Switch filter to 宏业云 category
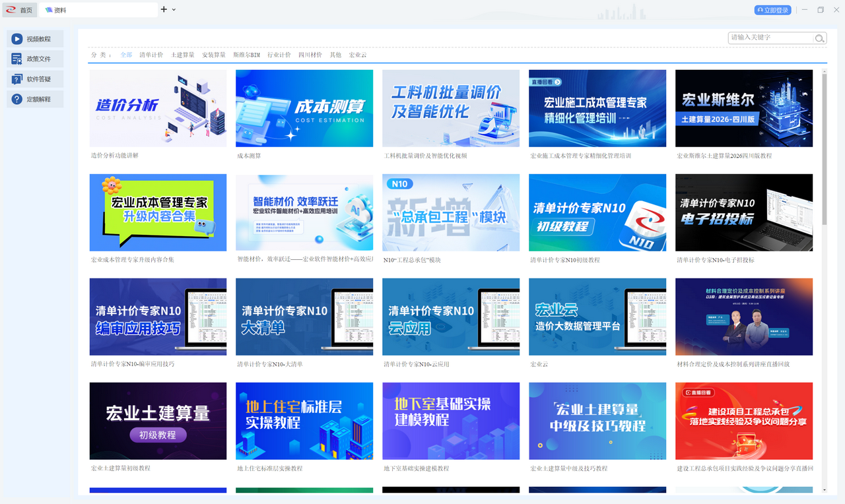 358,55
